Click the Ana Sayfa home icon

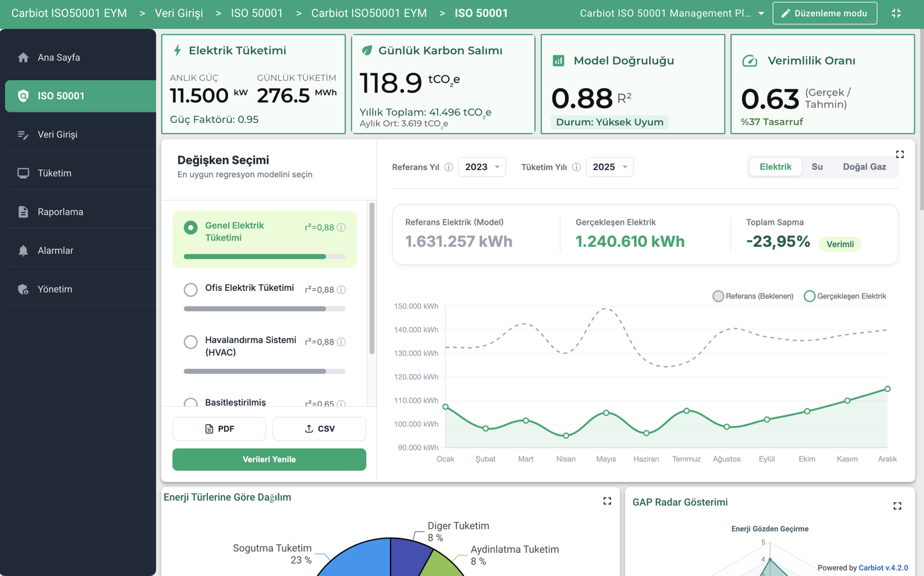pyautogui.click(x=23, y=58)
